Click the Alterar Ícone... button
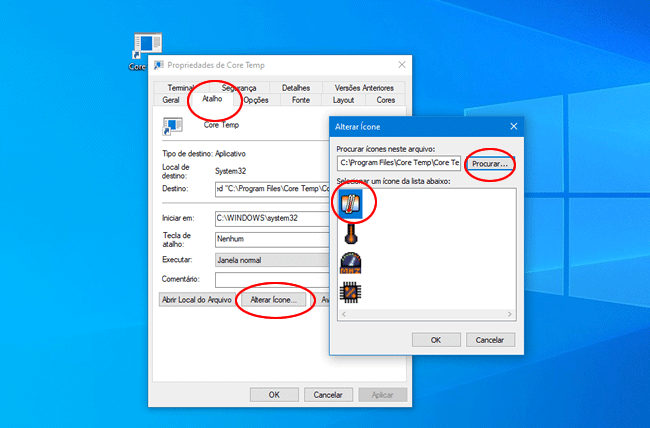 (274, 299)
